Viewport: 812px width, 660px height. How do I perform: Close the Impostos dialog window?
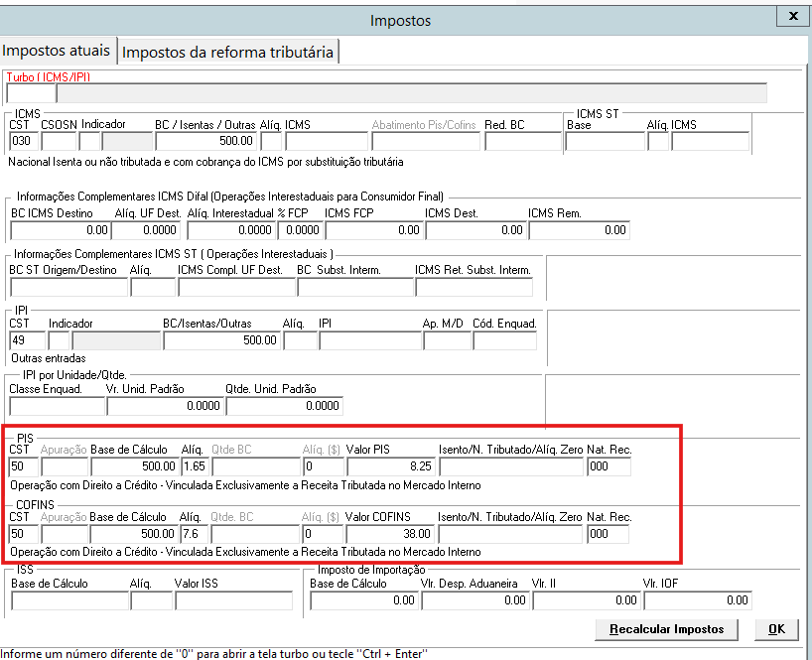(793, 17)
